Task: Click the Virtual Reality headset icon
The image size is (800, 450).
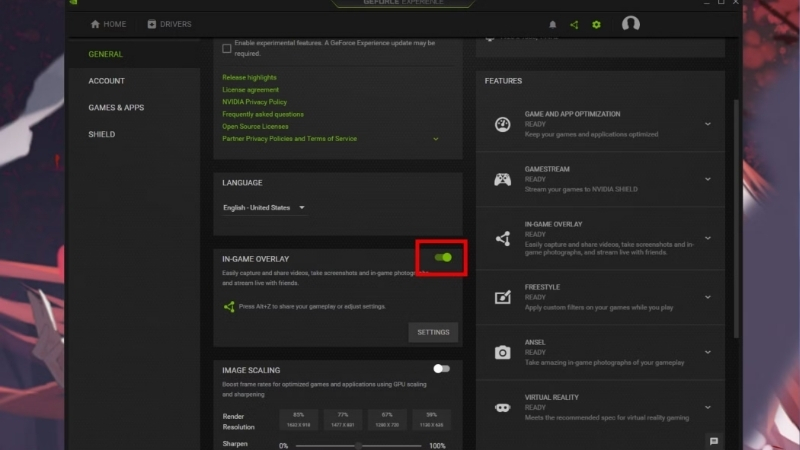Action: point(503,407)
